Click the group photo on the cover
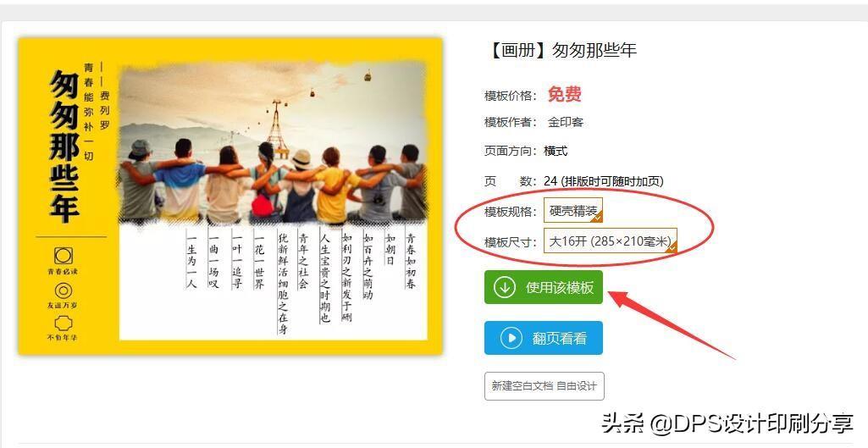This screenshot has width=868, height=448. tap(273, 143)
